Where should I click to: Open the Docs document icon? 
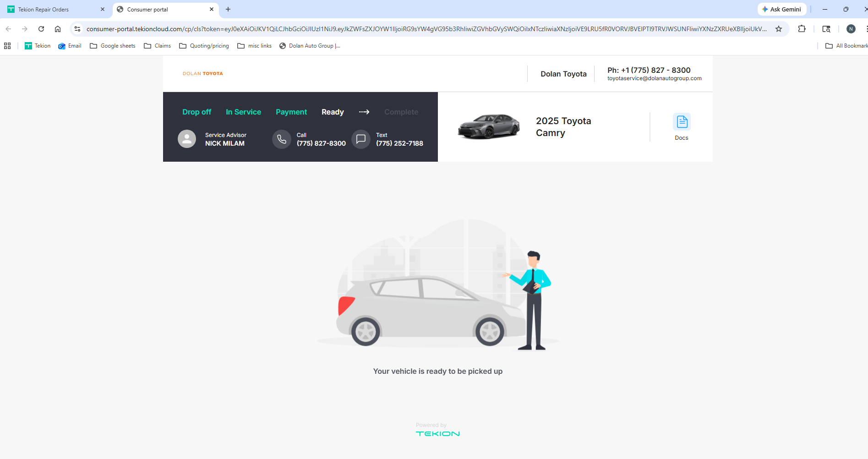(x=682, y=122)
